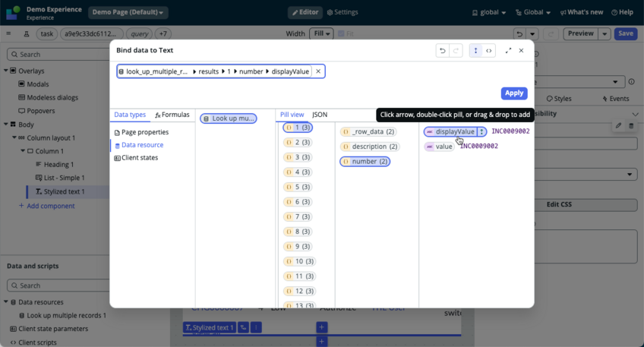The height and width of the screenshot is (347, 644).
Task: Click the Data and scripts search field
Action: pyautogui.click(x=58, y=285)
